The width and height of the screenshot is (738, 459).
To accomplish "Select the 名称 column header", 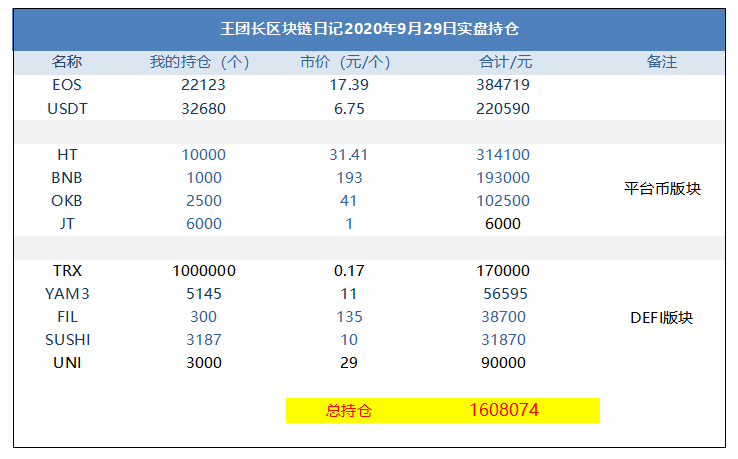I will tap(67, 62).
